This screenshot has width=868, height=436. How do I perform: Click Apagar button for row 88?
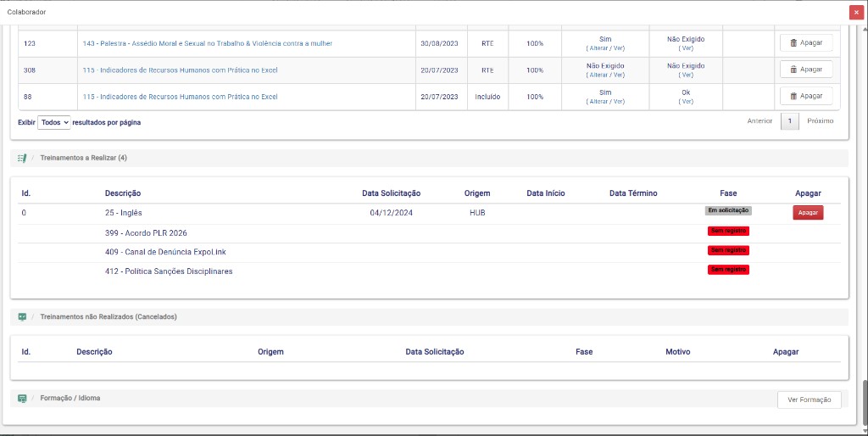pyautogui.click(x=806, y=96)
